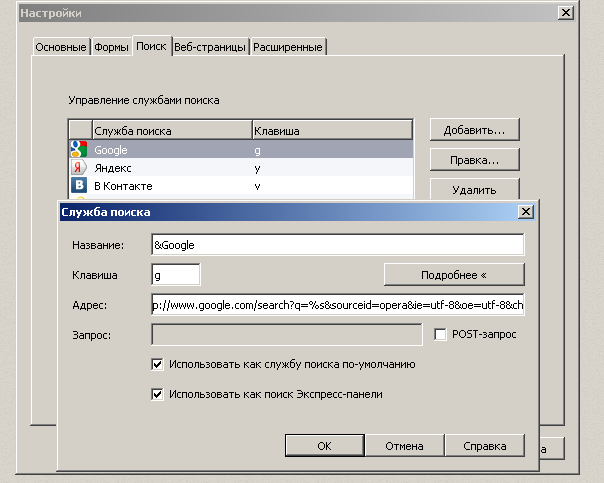The image size is (604, 483).
Task: Click shortcut key 'v' of В Контакте
Action: pyautogui.click(x=257, y=186)
